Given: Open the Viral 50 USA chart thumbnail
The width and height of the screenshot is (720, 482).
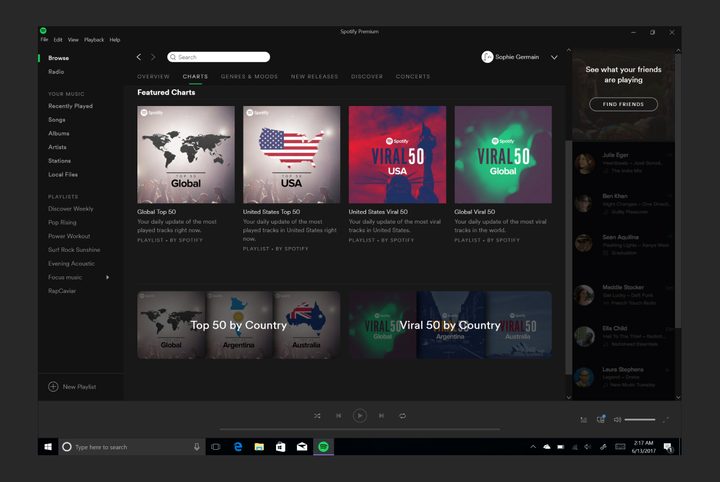Looking at the screenshot, I should click(x=397, y=154).
